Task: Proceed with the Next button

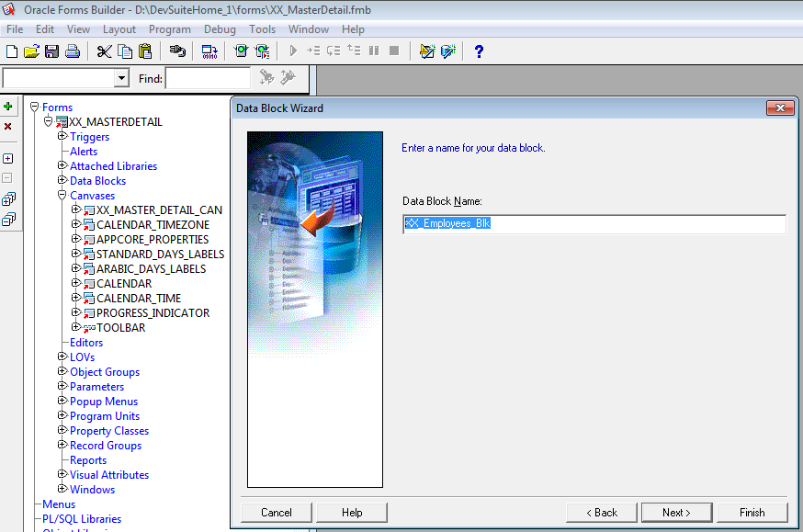Action: click(x=676, y=513)
